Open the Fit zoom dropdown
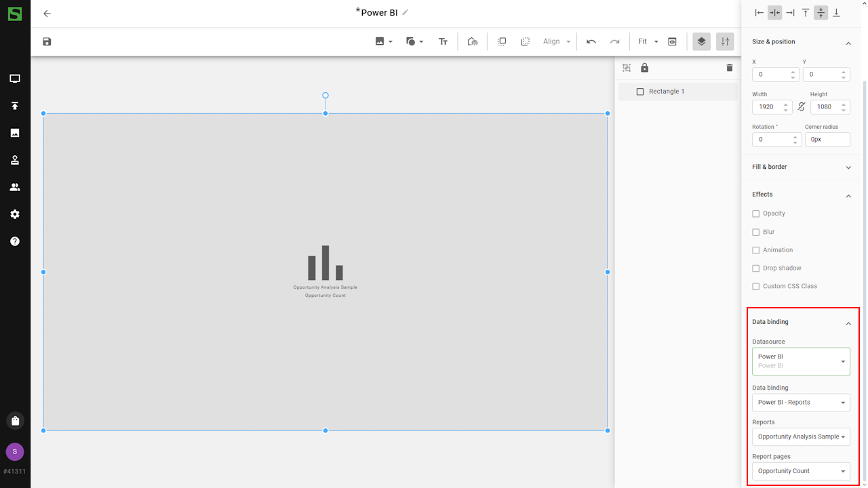The height and width of the screenshot is (488, 868). 648,42
